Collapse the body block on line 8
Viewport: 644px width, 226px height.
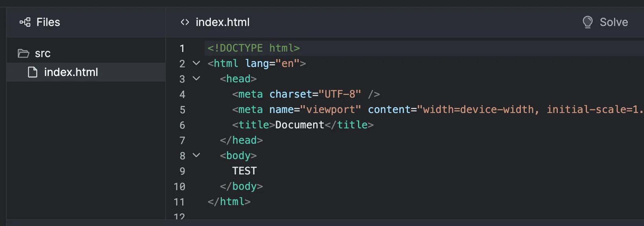point(196,155)
